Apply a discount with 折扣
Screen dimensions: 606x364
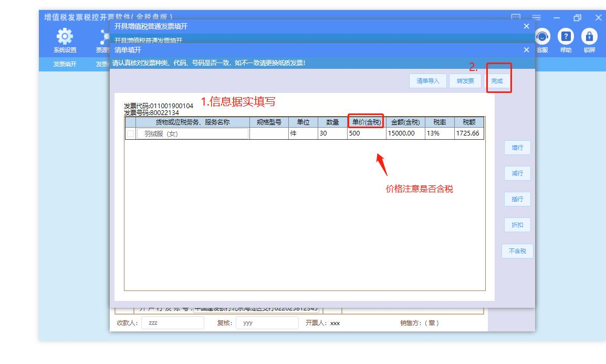517,225
